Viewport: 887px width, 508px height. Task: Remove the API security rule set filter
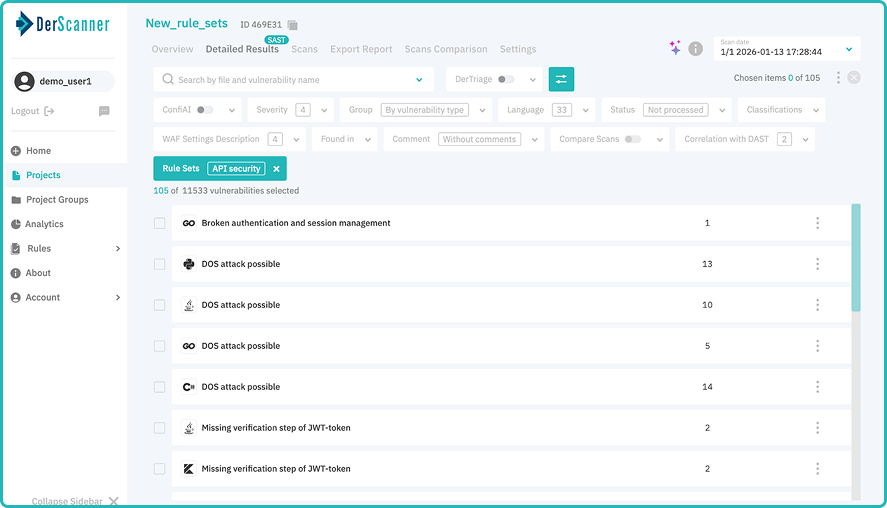tap(276, 169)
